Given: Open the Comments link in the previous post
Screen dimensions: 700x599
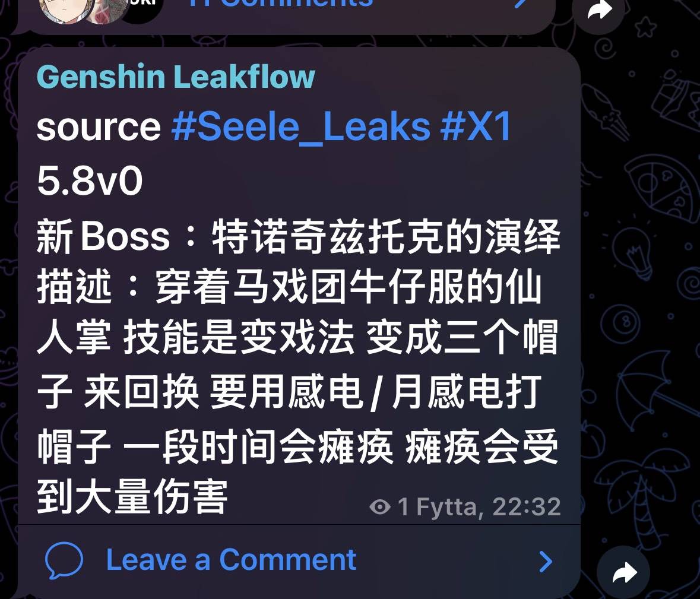Looking at the screenshot, I should 281,4.
